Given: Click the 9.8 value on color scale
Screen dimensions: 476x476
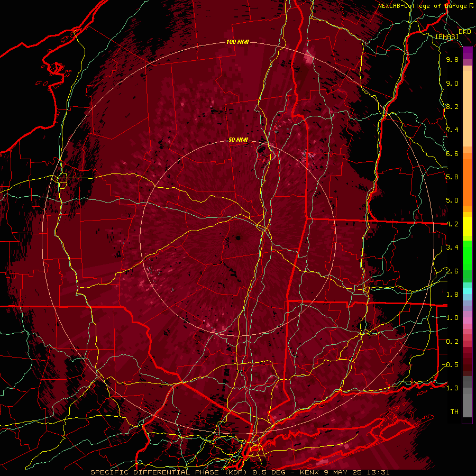Looking at the screenshot, I should [452, 59].
